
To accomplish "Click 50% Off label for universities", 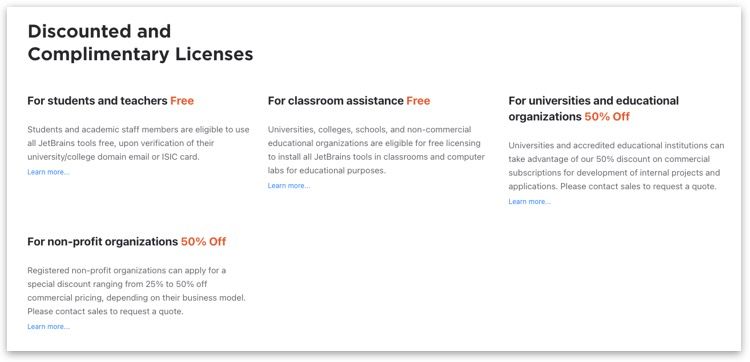I will point(607,117).
